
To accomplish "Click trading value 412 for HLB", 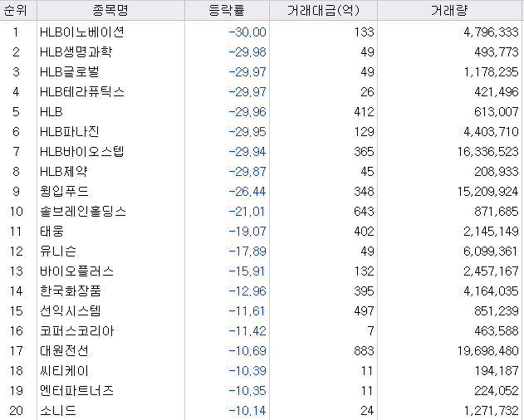I will tap(364, 112).
